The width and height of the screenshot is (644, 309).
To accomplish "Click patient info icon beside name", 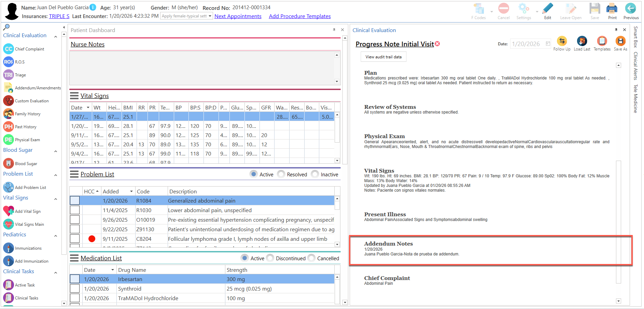I will pyautogui.click(x=93, y=7).
